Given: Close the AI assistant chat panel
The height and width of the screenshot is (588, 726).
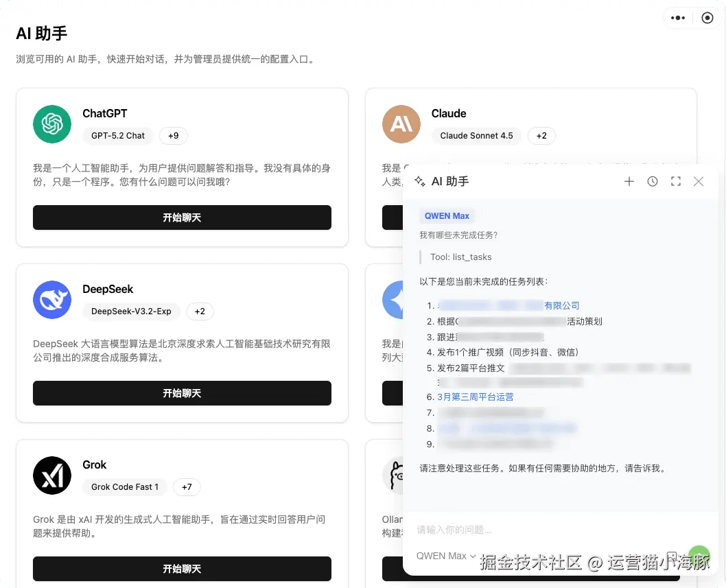Looking at the screenshot, I should tap(699, 182).
